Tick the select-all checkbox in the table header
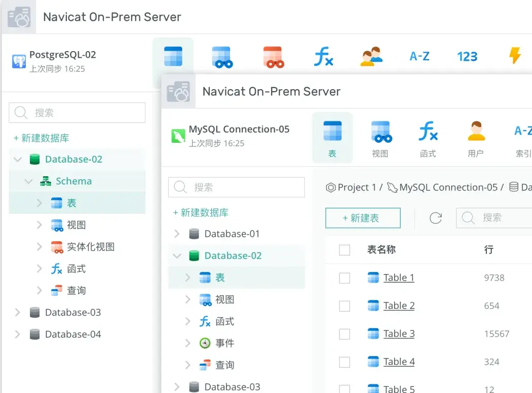This screenshot has height=393, width=532. (x=345, y=250)
